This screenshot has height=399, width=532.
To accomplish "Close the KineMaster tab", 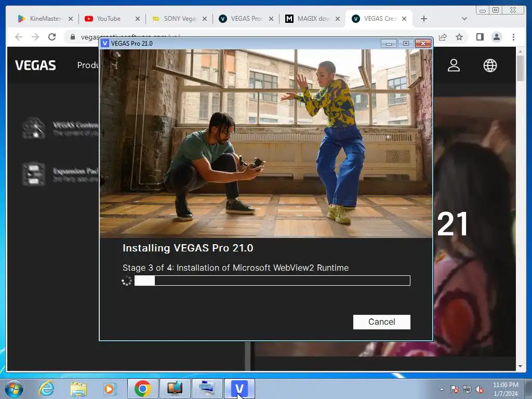I will click(x=71, y=19).
